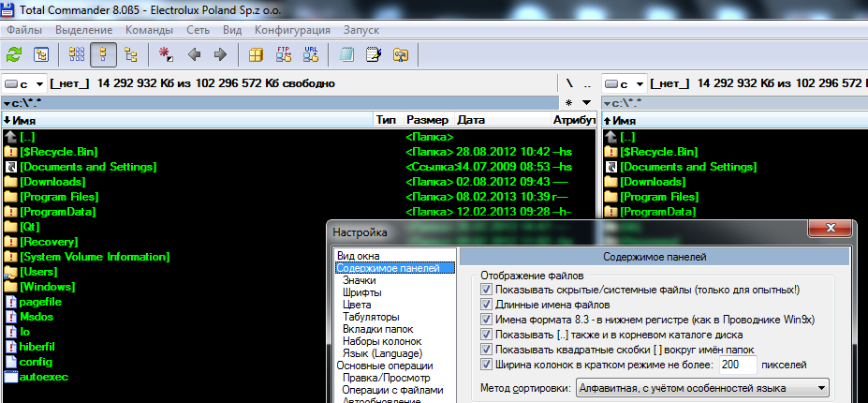This screenshot has height=403, width=868.
Task: Uncheck 'Длинные имена файлов' checkbox
Action: pos(487,305)
